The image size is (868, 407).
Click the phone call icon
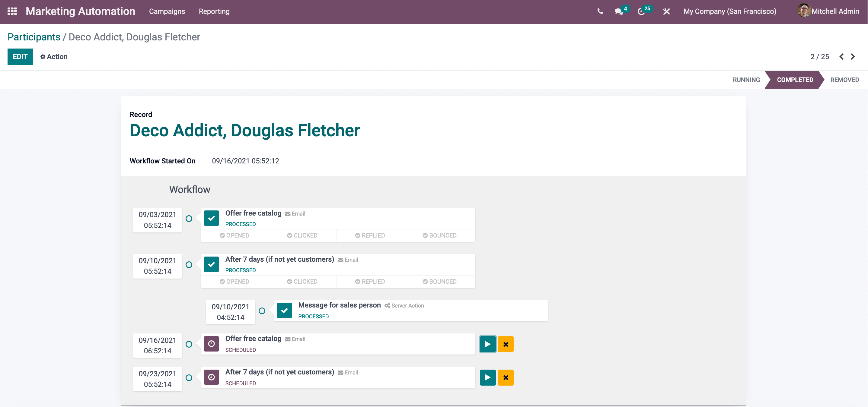(600, 11)
